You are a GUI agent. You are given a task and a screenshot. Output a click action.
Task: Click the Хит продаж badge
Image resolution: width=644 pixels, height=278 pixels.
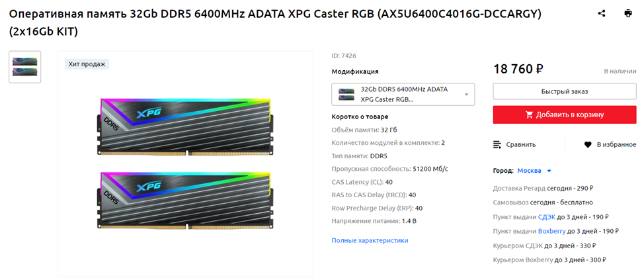pos(87,64)
